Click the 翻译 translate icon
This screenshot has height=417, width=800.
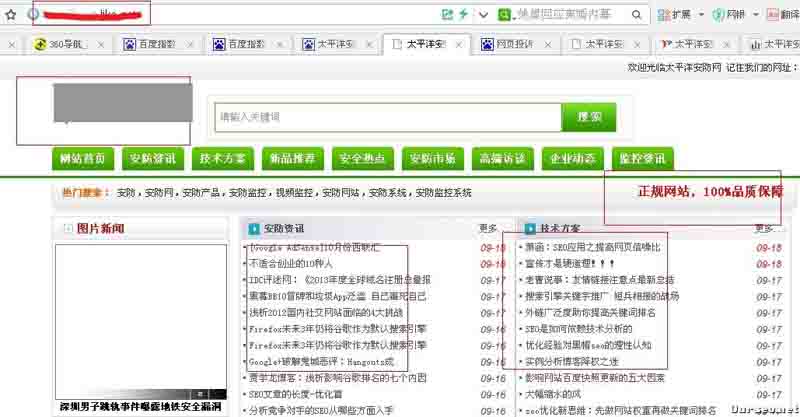click(x=772, y=15)
